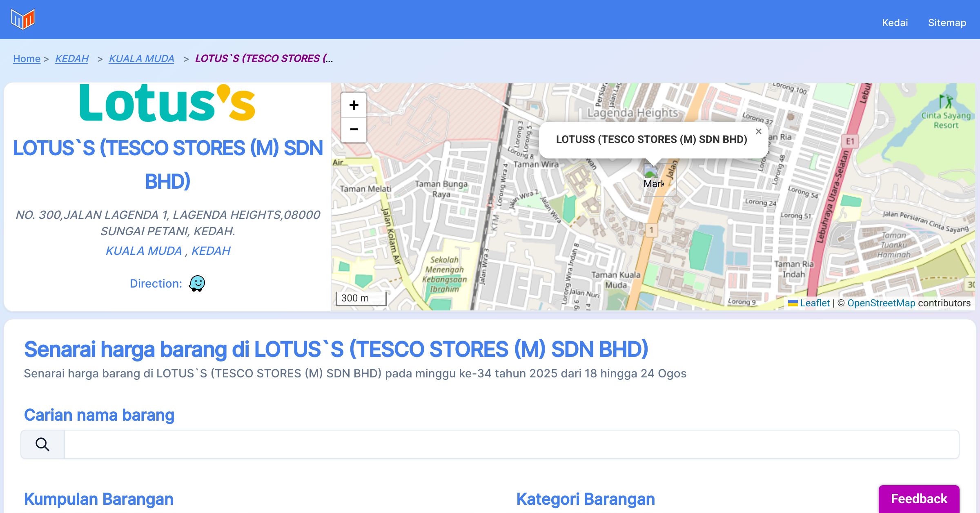Zoom out on the map
Screen dimensions: 980x513
354,130
